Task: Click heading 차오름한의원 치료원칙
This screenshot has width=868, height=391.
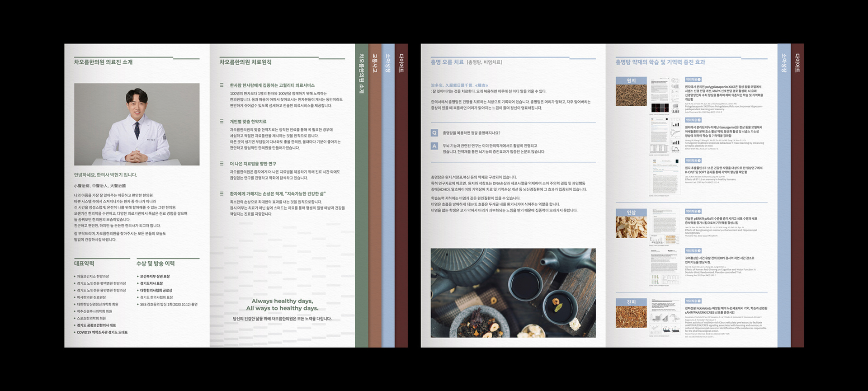Action: coord(245,62)
